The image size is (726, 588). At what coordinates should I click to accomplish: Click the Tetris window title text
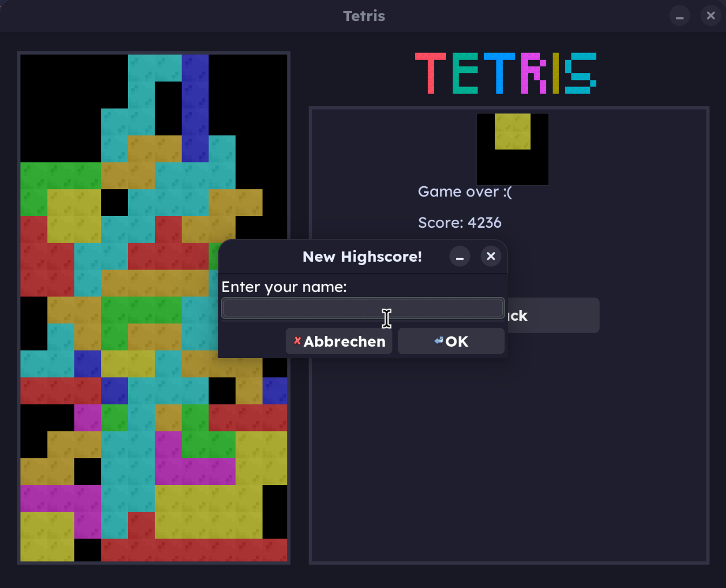364,16
